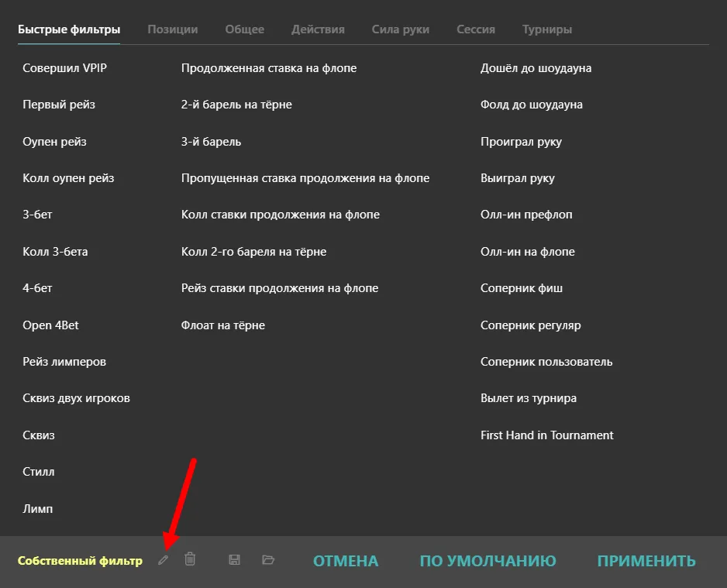This screenshot has height=588, width=727.
Task: Select First Hand in Tournament filter
Action: click(x=546, y=435)
